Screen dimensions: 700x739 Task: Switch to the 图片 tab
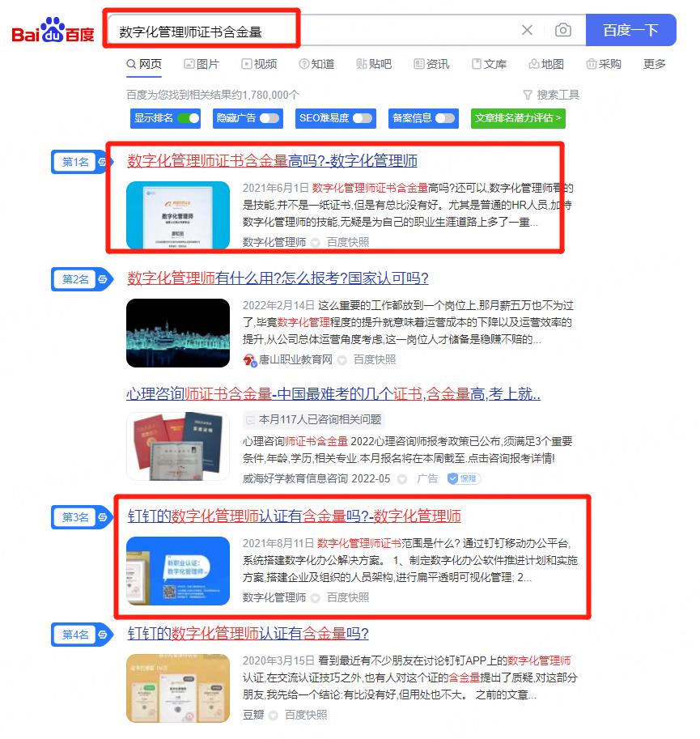tap(202, 64)
